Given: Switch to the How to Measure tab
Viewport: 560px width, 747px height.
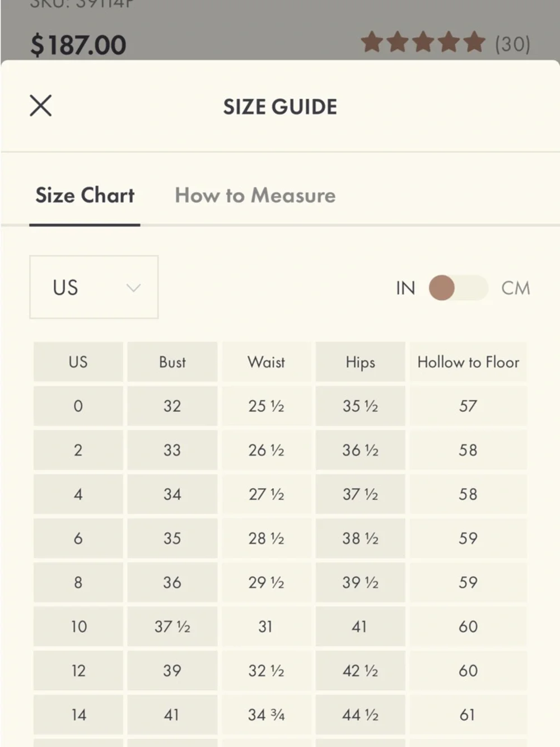Looking at the screenshot, I should click(255, 195).
